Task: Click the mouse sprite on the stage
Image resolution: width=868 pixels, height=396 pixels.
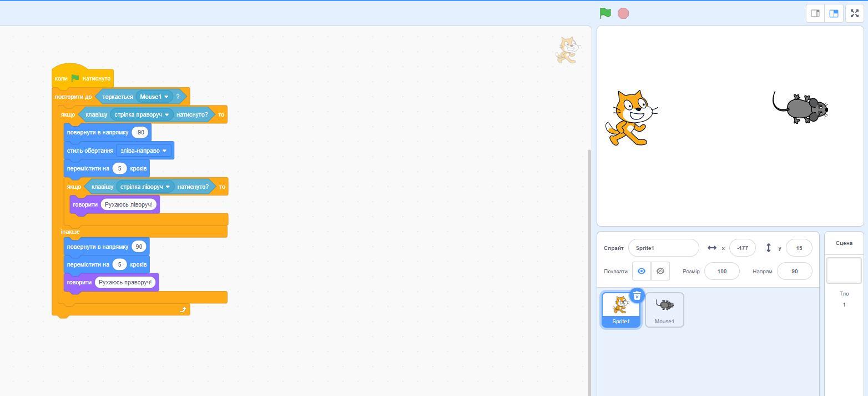Action: pyautogui.click(x=800, y=107)
